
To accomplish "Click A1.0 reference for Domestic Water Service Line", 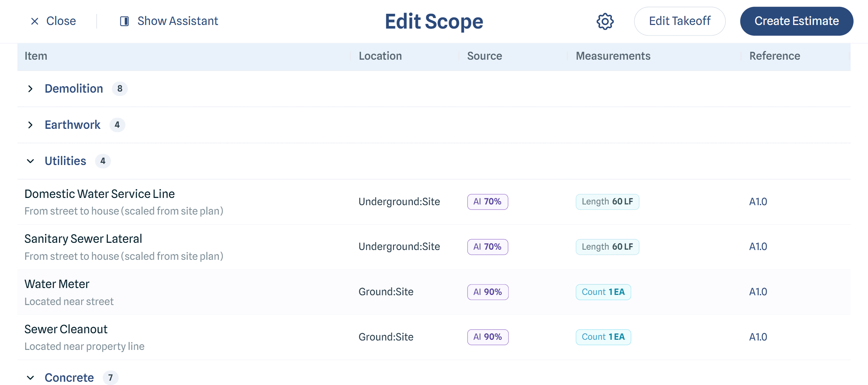I will click(x=758, y=202).
